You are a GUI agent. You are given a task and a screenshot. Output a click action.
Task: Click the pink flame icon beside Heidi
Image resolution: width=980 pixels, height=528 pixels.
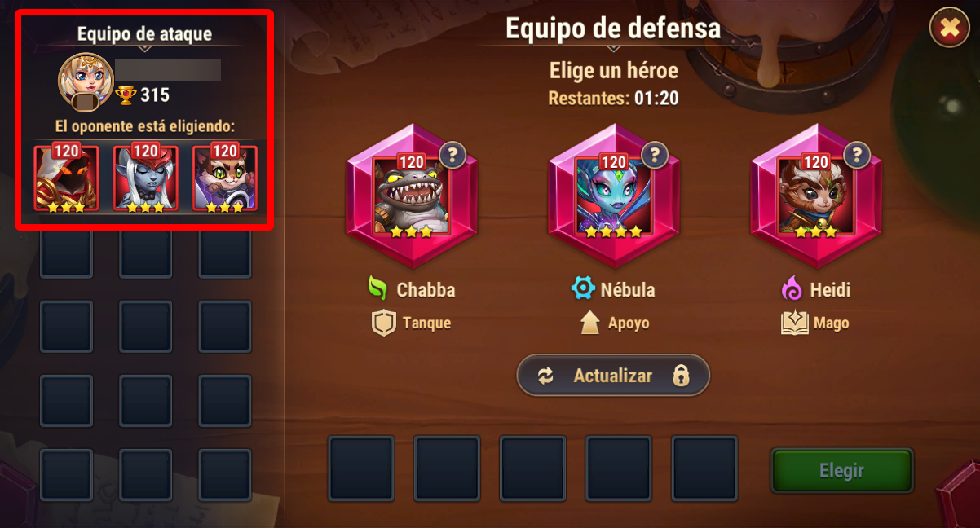point(791,288)
